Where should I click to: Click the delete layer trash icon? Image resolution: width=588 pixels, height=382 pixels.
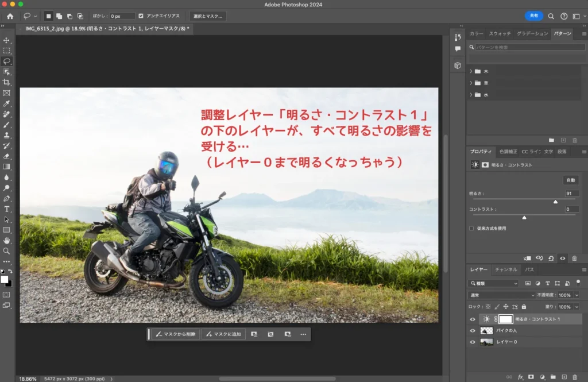pos(575,377)
